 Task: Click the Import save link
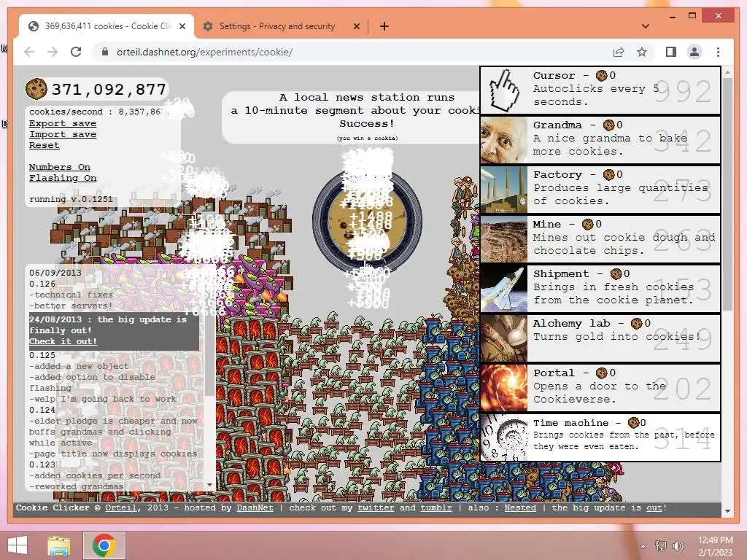coord(63,134)
